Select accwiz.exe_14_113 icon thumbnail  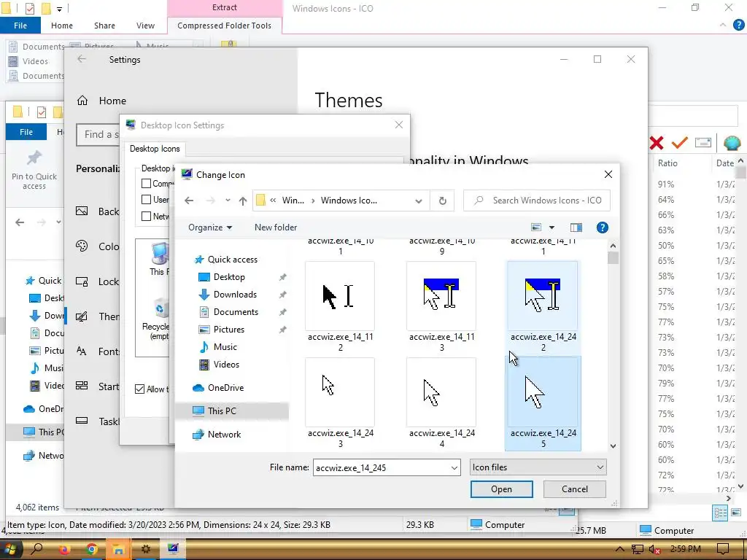[x=441, y=296]
